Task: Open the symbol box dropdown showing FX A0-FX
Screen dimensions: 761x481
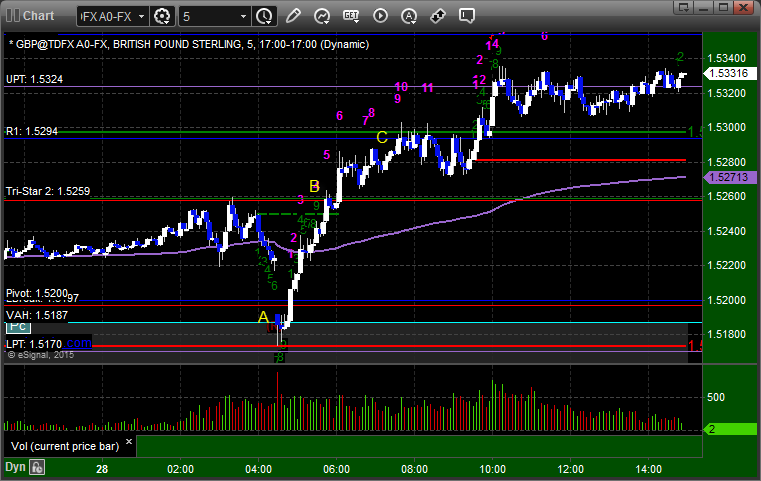Action: (141, 16)
